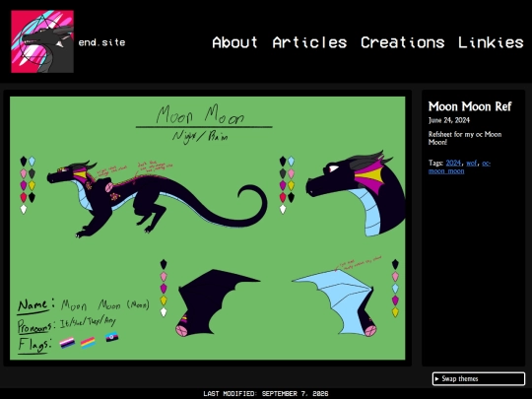Follow the wof tag link
532x399 pixels.
click(471, 164)
